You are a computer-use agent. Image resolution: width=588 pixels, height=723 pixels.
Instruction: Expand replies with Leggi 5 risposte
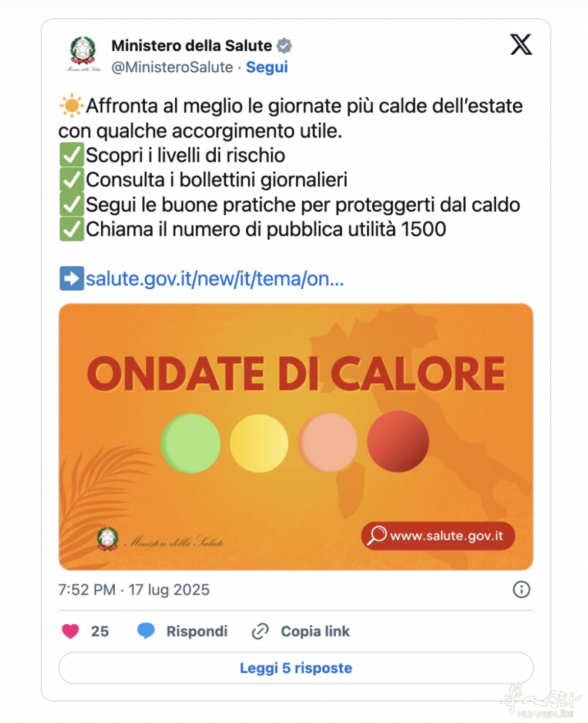(x=296, y=668)
